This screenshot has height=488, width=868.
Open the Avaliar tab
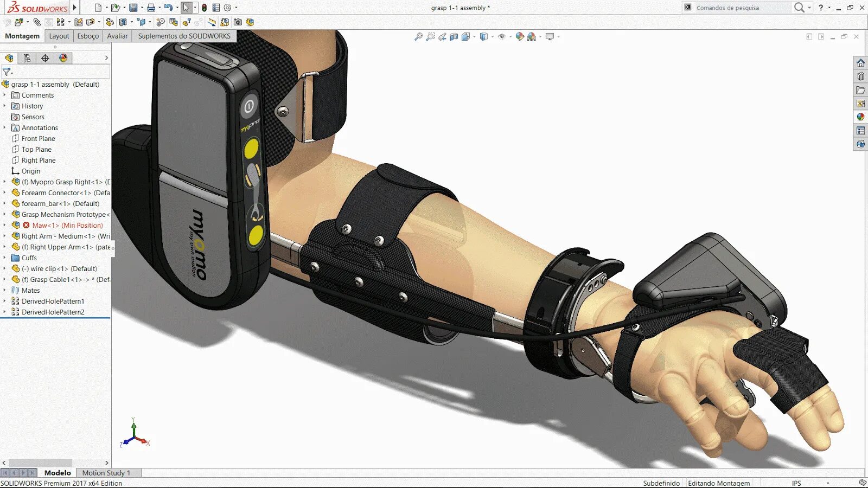point(117,36)
